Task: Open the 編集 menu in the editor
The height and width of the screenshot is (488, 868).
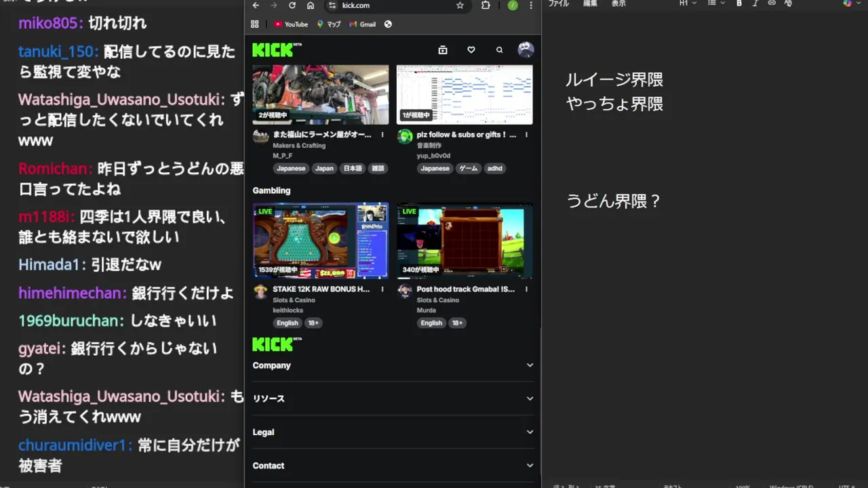Action: click(591, 3)
